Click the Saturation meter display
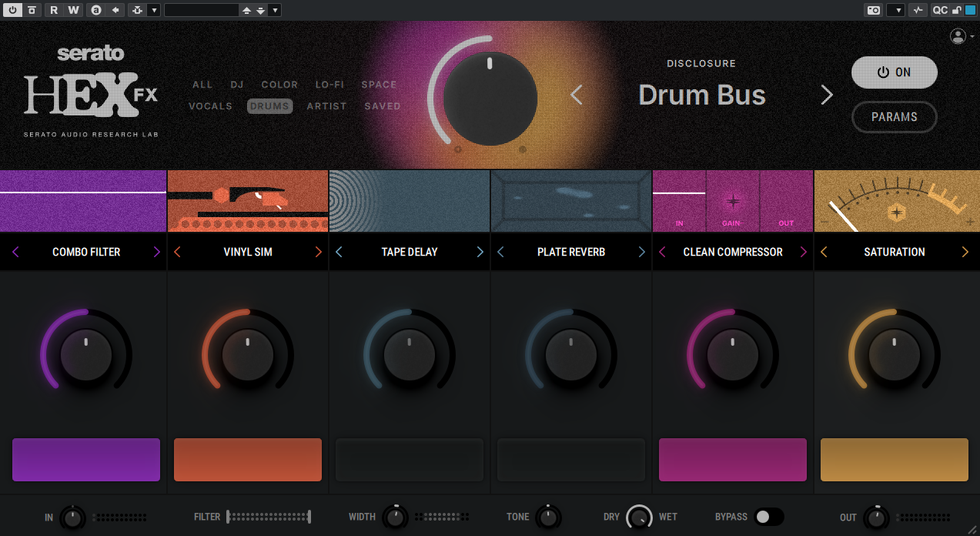The width and height of the screenshot is (980, 536). coord(897,201)
